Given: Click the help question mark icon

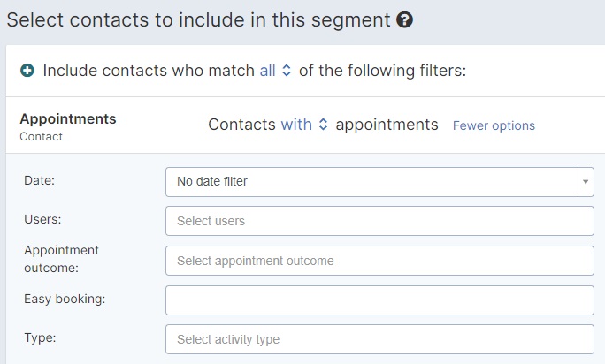Looking at the screenshot, I should [x=404, y=19].
